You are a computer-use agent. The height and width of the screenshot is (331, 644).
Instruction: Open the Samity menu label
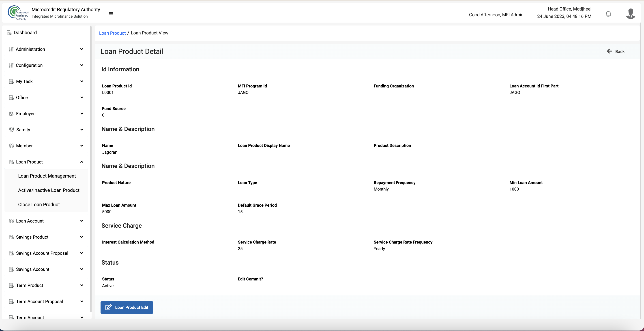pos(23,130)
